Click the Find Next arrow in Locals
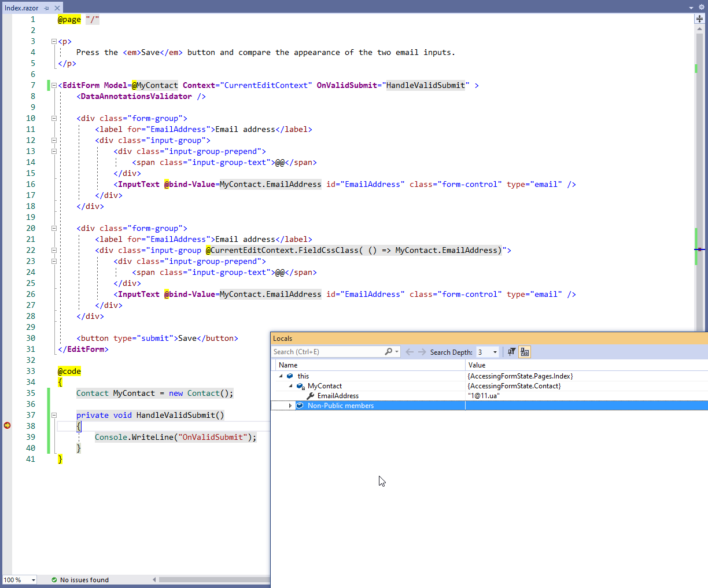 (422, 352)
